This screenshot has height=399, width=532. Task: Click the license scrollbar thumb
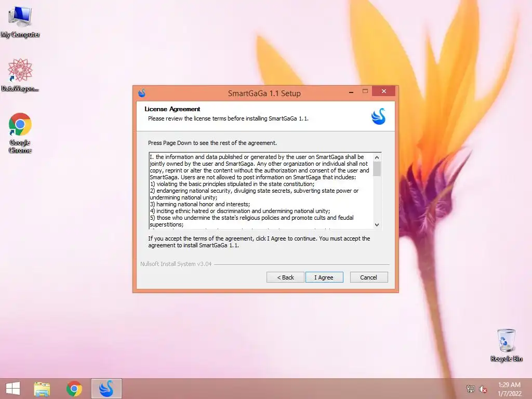point(377,169)
